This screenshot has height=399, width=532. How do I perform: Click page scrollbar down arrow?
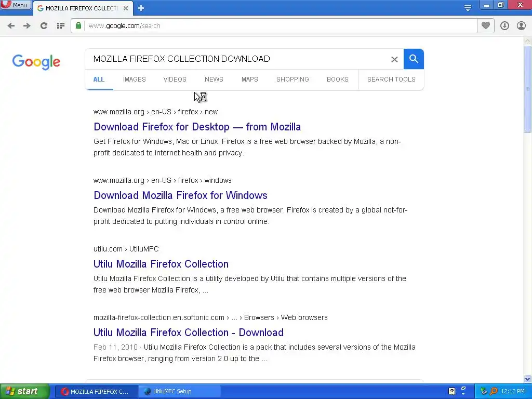(x=528, y=379)
